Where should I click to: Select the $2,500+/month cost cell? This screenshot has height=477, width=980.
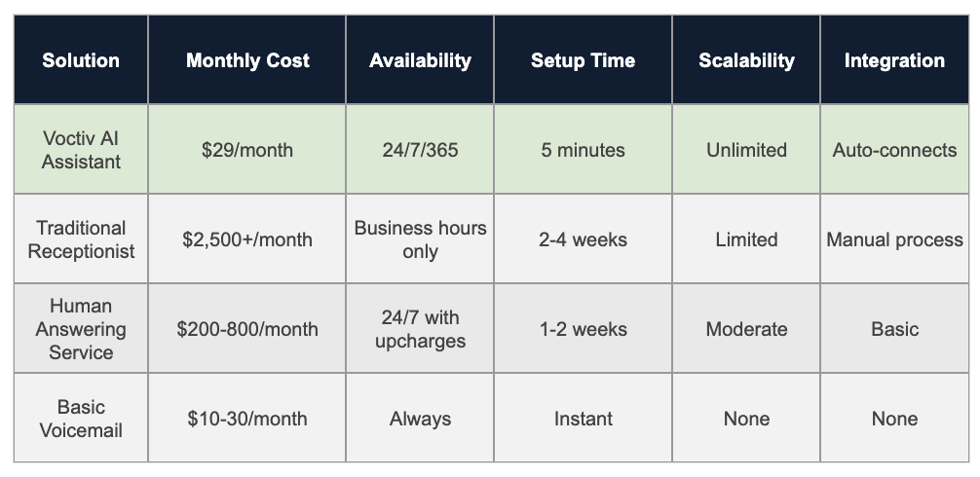[247, 239]
